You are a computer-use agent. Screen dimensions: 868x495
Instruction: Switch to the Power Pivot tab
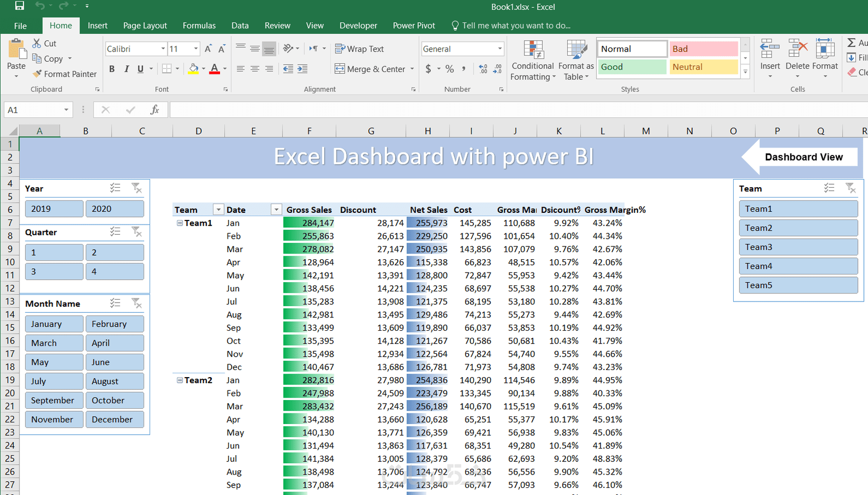tap(414, 26)
